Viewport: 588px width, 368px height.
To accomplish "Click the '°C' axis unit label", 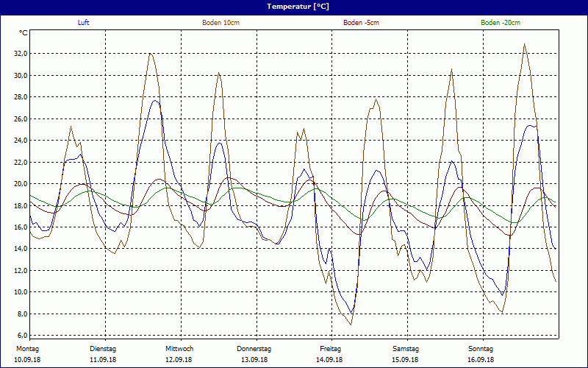I will [24, 33].
